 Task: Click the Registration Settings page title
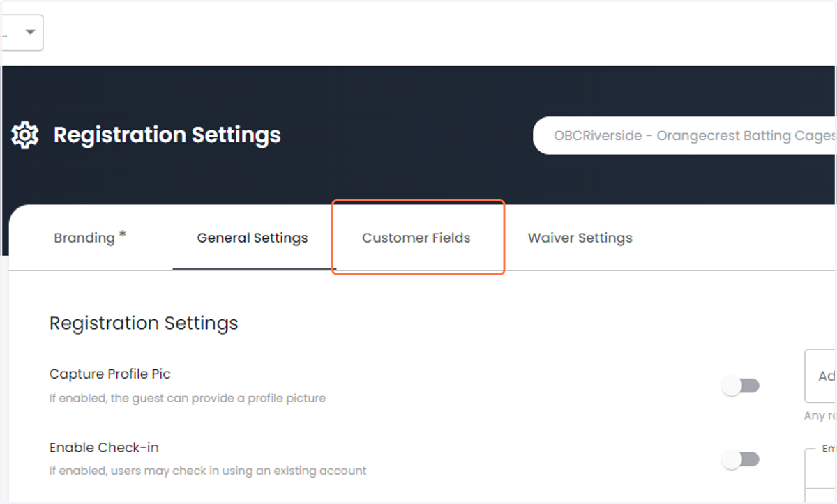(x=167, y=135)
